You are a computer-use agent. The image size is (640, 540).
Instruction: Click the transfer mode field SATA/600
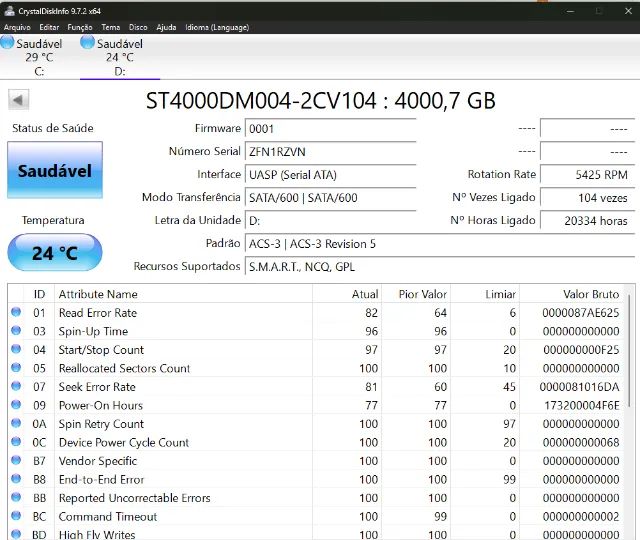point(330,198)
